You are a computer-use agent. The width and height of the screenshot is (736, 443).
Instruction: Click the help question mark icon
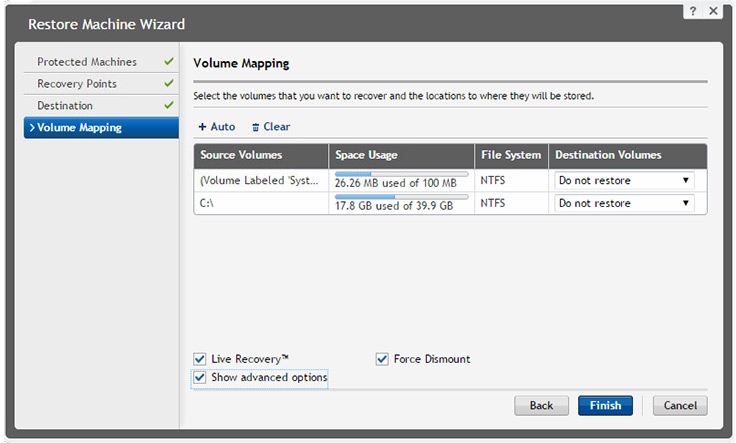pos(691,9)
